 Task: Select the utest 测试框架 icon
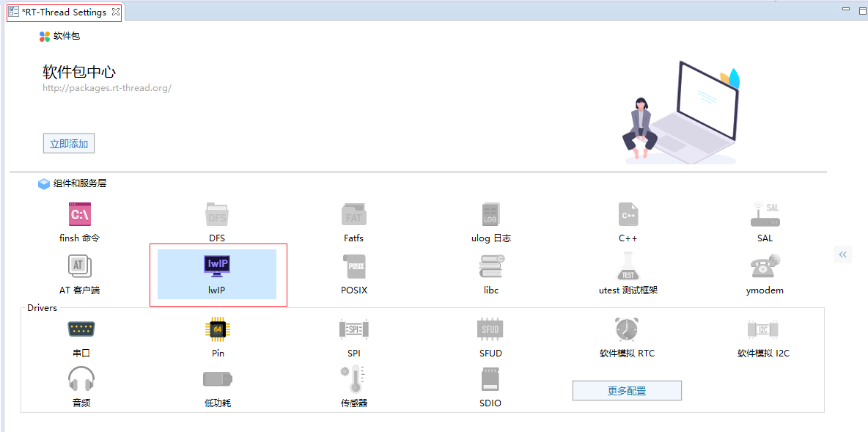[627, 273]
